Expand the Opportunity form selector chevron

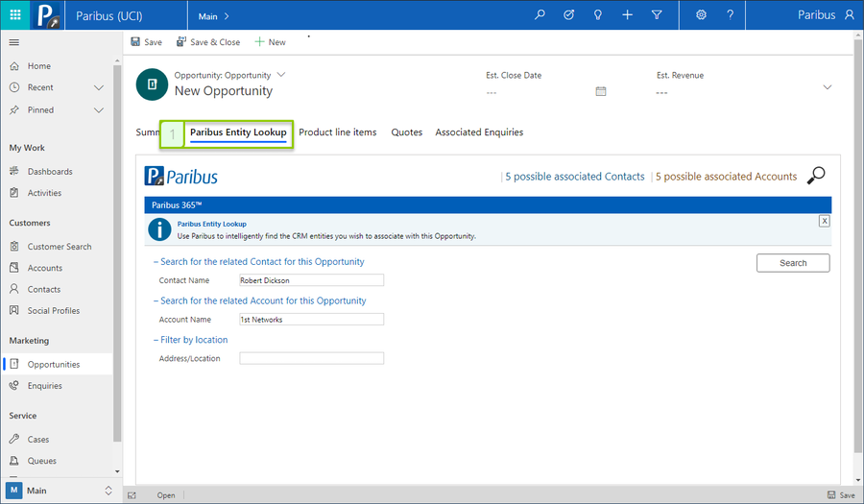pyautogui.click(x=281, y=74)
